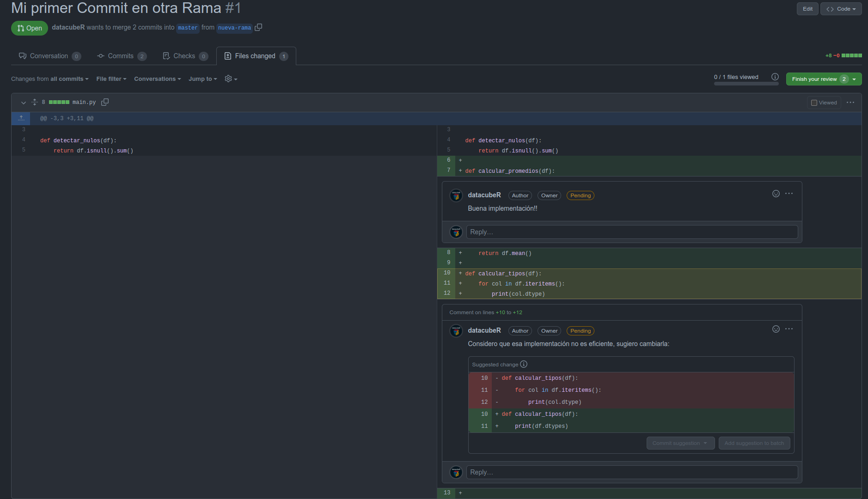868x499 pixels.
Task: Open datacubeR avatar on first comment
Action: click(456, 195)
